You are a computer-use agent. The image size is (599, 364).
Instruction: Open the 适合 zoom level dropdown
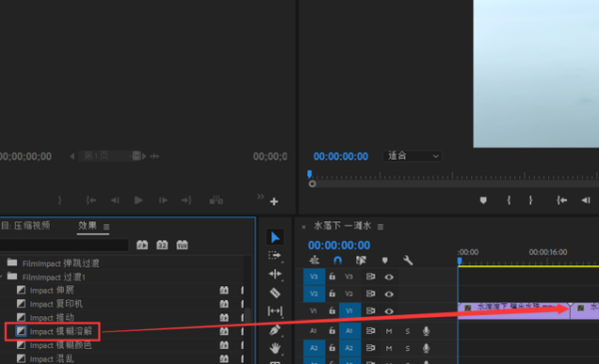tap(412, 156)
